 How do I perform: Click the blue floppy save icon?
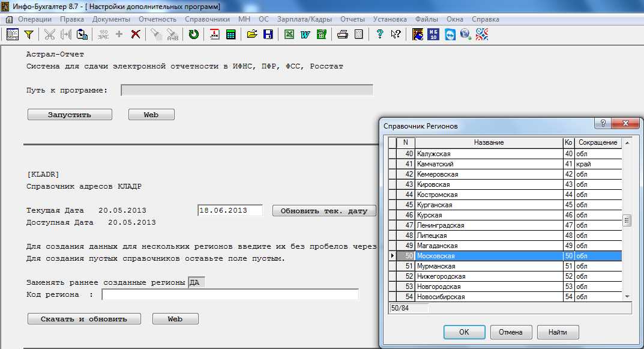coord(268,34)
